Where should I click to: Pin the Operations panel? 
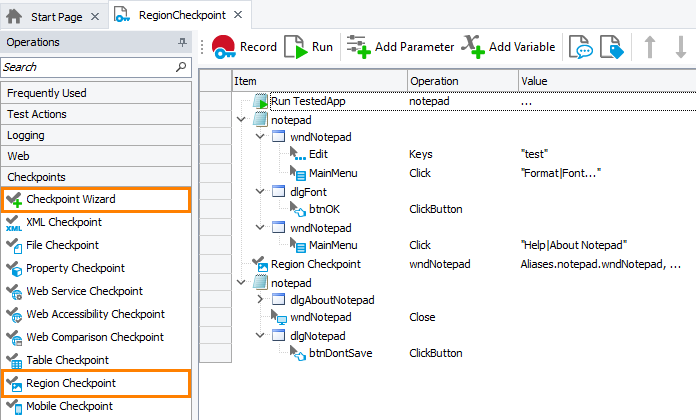pos(182,43)
